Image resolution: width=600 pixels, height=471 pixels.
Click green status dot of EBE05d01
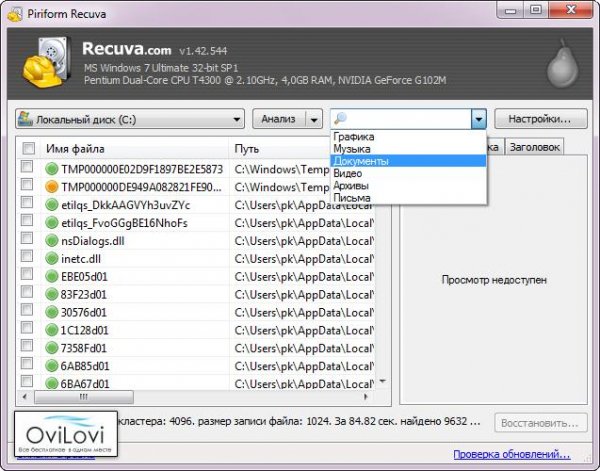tap(52, 277)
